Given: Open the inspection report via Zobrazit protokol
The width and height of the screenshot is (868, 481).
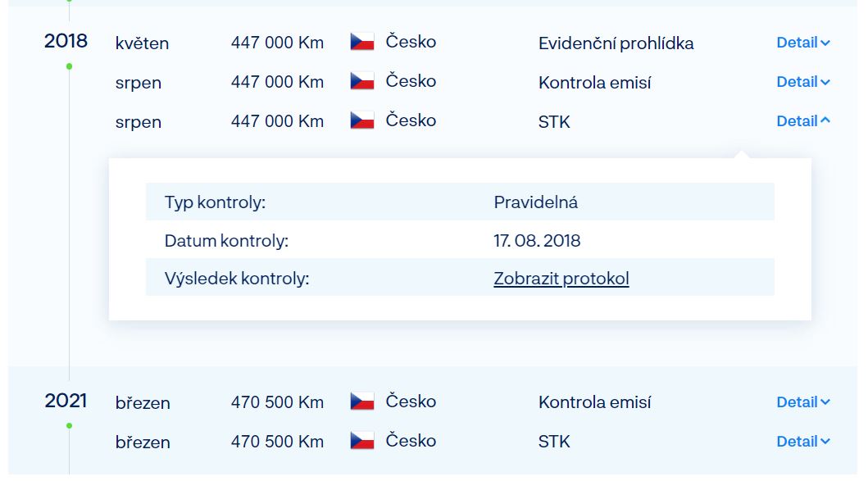Looking at the screenshot, I should tap(561, 278).
